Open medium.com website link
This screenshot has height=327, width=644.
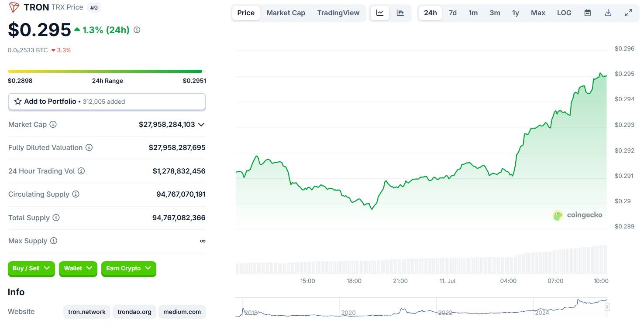point(183,312)
